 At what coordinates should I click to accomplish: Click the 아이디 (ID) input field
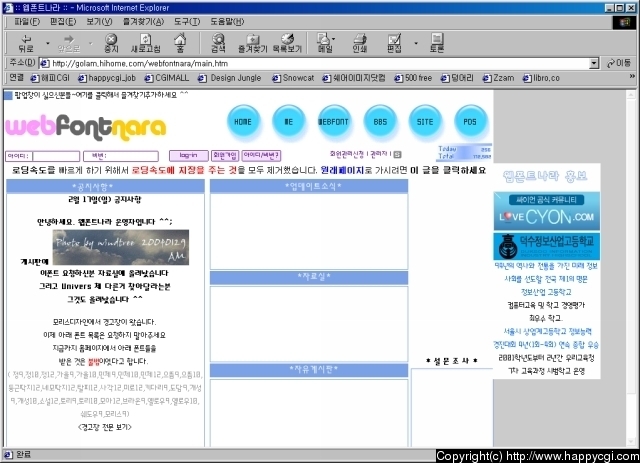(x=56, y=156)
